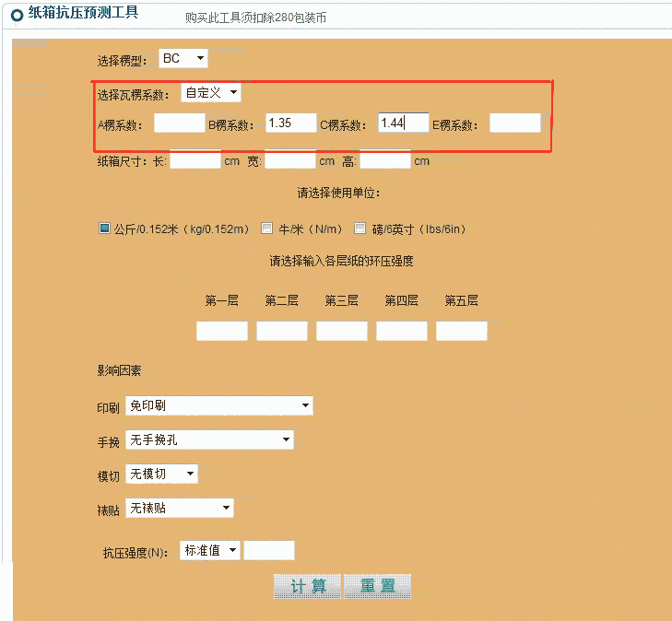Image resolution: width=672 pixels, height=621 pixels.
Task: Click the 抗压强度 value input box
Action: [269, 550]
